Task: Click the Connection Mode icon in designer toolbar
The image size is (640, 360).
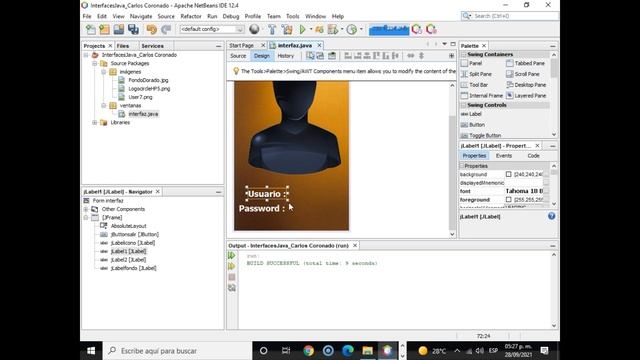Action: tap(320, 56)
